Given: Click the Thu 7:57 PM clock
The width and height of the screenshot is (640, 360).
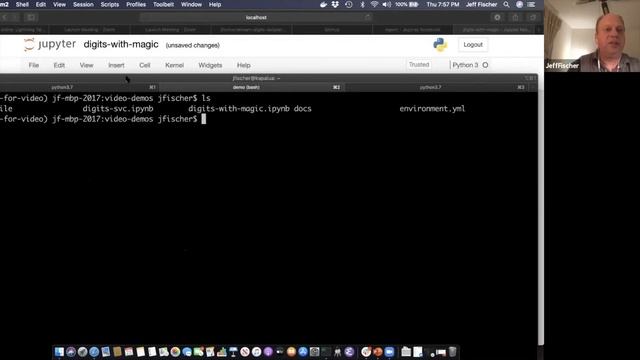Looking at the screenshot, I should pyautogui.click(x=443, y=4).
